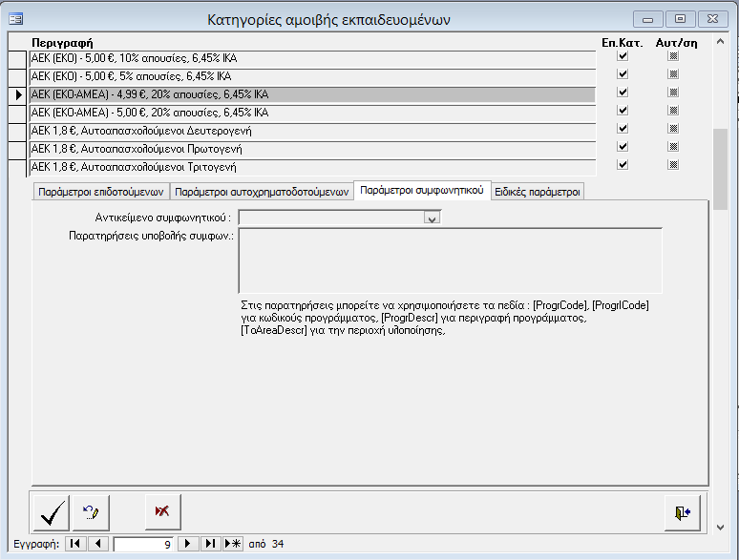Click the Παρατηρήσεις υποβολής συμφων. text area

[450, 259]
